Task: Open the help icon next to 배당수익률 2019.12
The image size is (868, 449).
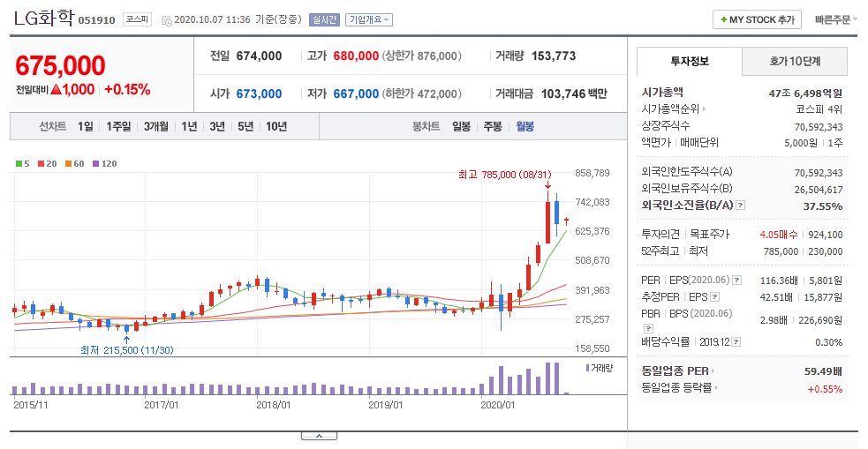Action: click(x=736, y=342)
